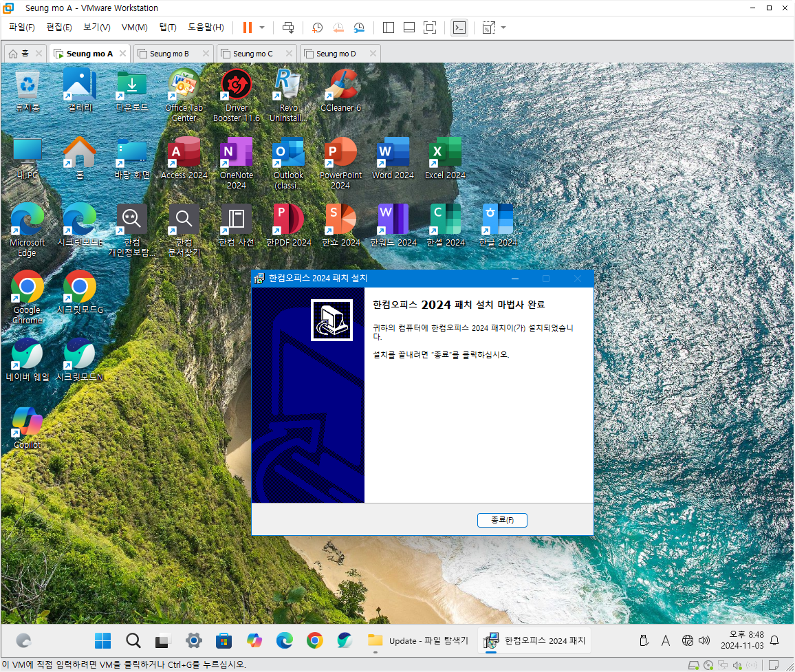The image size is (795, 672).
Task: Open Microsoft Store from the taskbar
Action: click(x=224, y=640)
